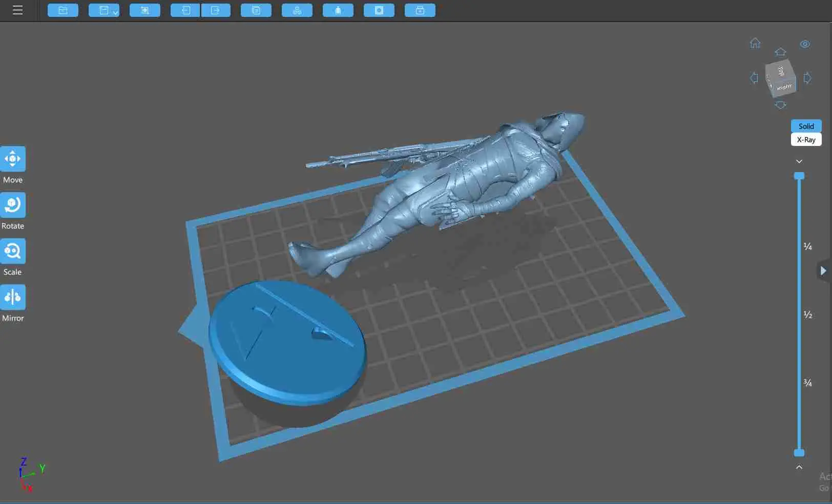Click the dig hole toolbar icon
This screenshot has height=504, width=832.
tap(379, 10)
